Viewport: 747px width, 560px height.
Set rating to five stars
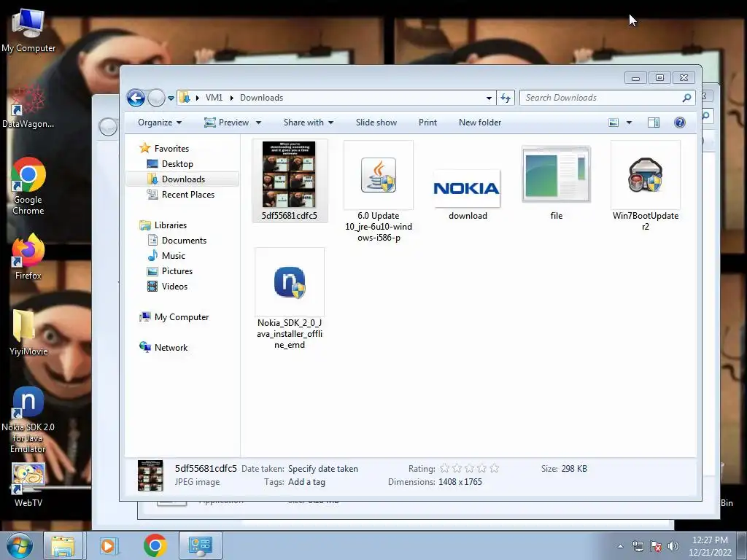495,469
